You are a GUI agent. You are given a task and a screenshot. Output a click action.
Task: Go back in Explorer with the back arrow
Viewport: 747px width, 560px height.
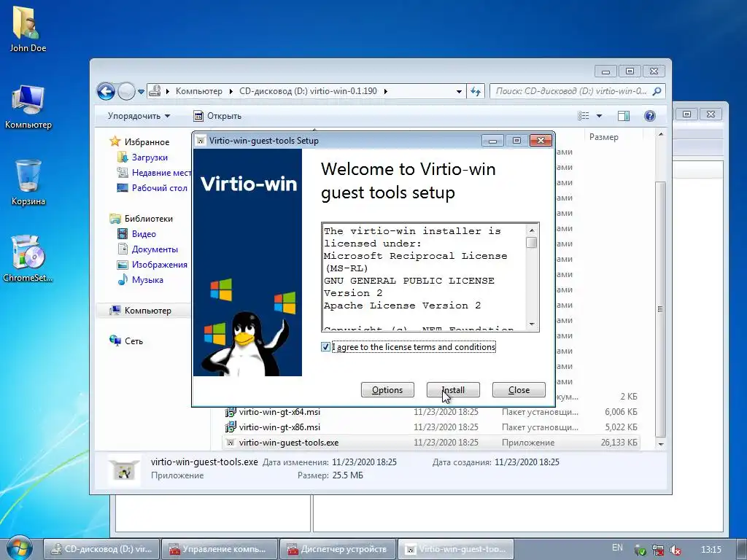point(106,91)
